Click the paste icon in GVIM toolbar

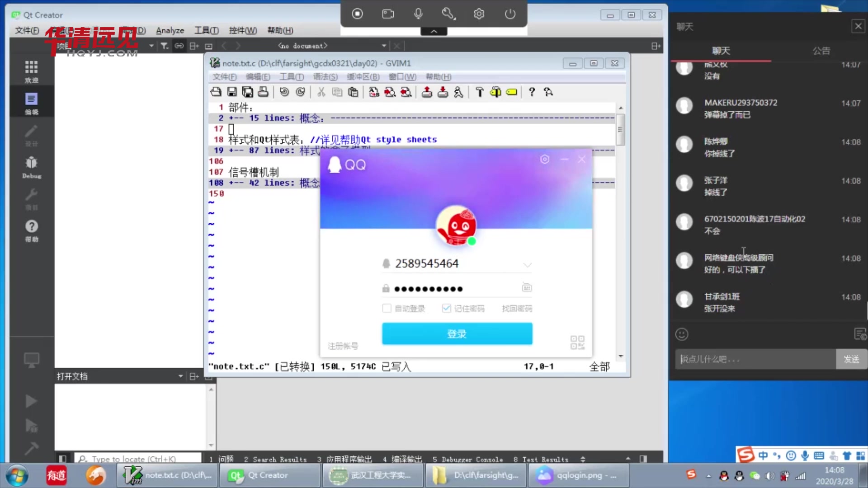(x=353, y=92)
